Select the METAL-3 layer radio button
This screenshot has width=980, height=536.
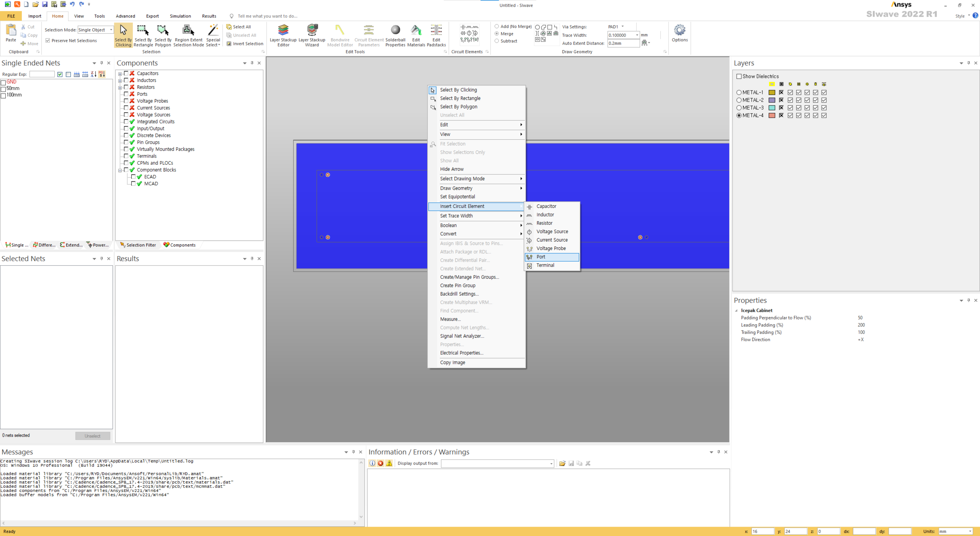click(739, 108)
